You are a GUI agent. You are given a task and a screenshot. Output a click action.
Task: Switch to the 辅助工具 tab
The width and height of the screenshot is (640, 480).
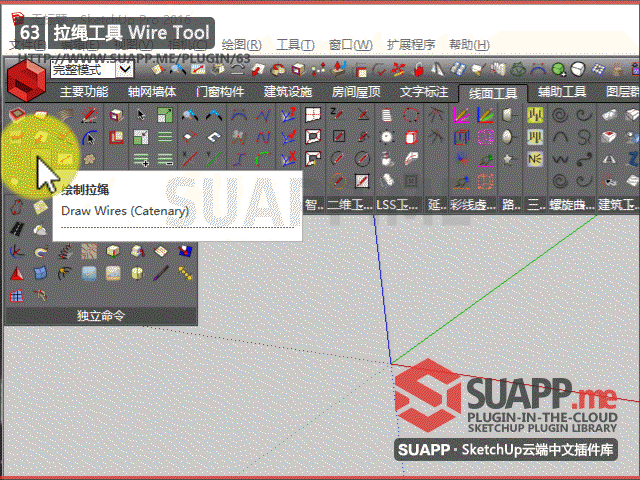(562, 92)
